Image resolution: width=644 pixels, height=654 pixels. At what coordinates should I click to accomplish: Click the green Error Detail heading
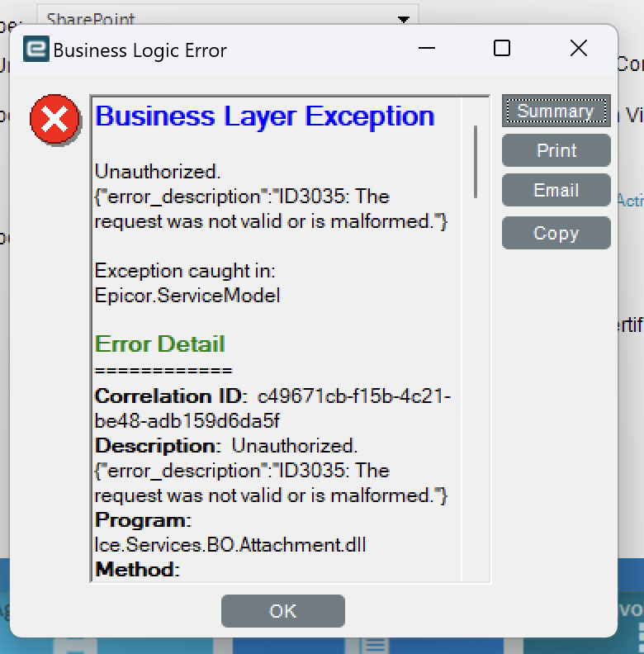159,344
